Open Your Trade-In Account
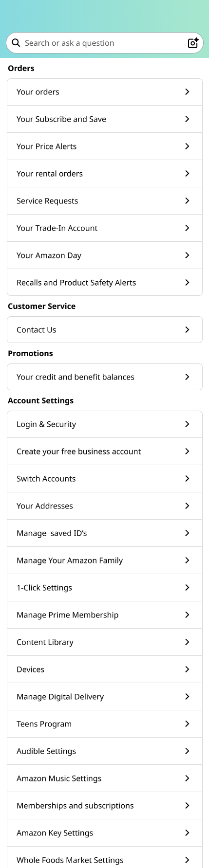This screenshot has width=209, height=868. click(105, 228)
